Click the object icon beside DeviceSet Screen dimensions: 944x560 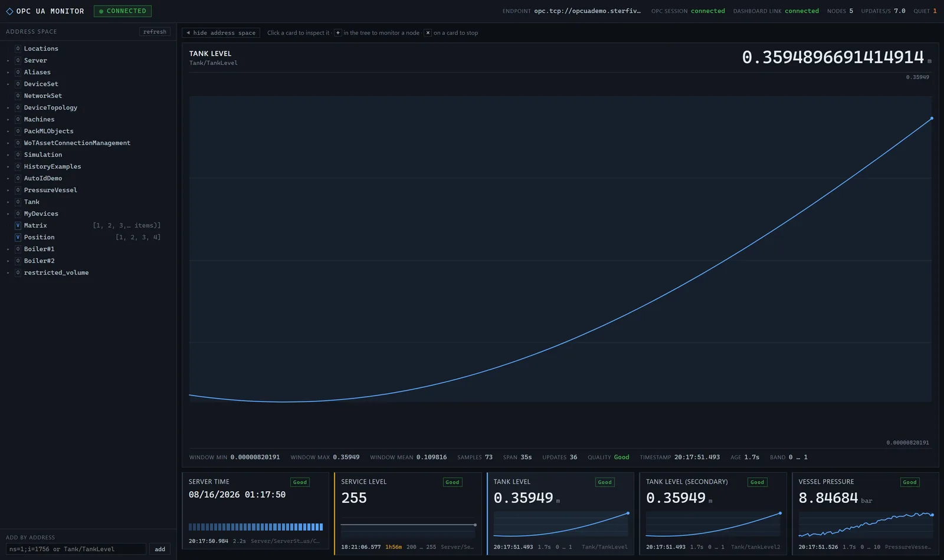[x=18, y=84]
